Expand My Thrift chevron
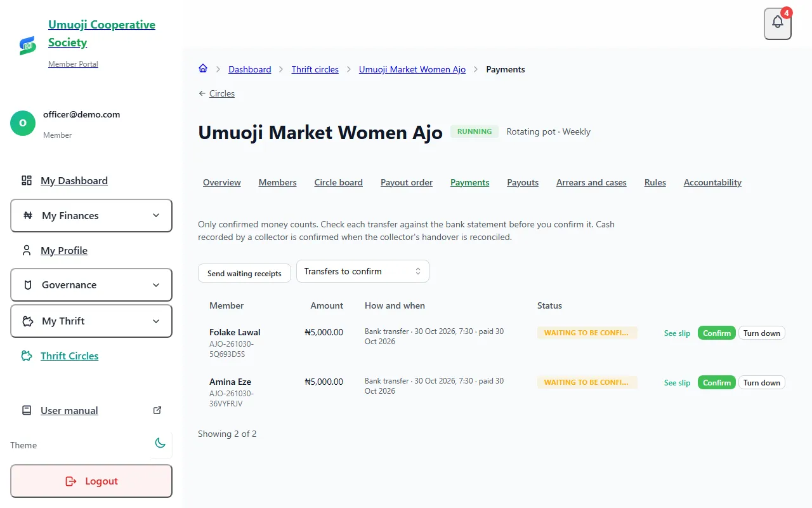 (156, 321)
